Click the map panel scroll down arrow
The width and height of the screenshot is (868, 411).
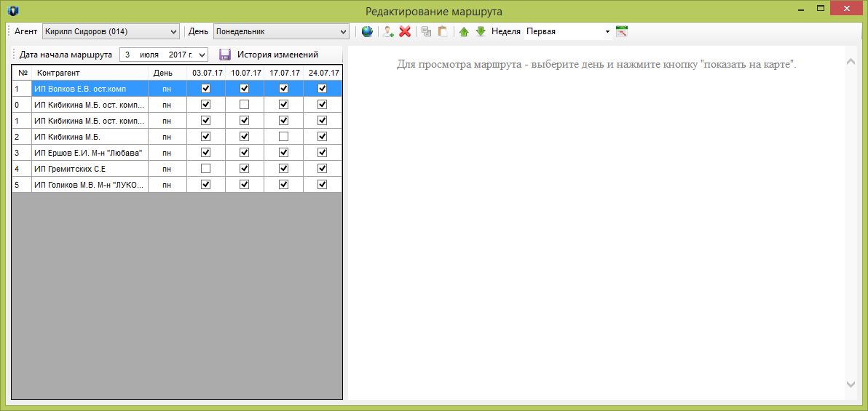(x=851, y=384)
